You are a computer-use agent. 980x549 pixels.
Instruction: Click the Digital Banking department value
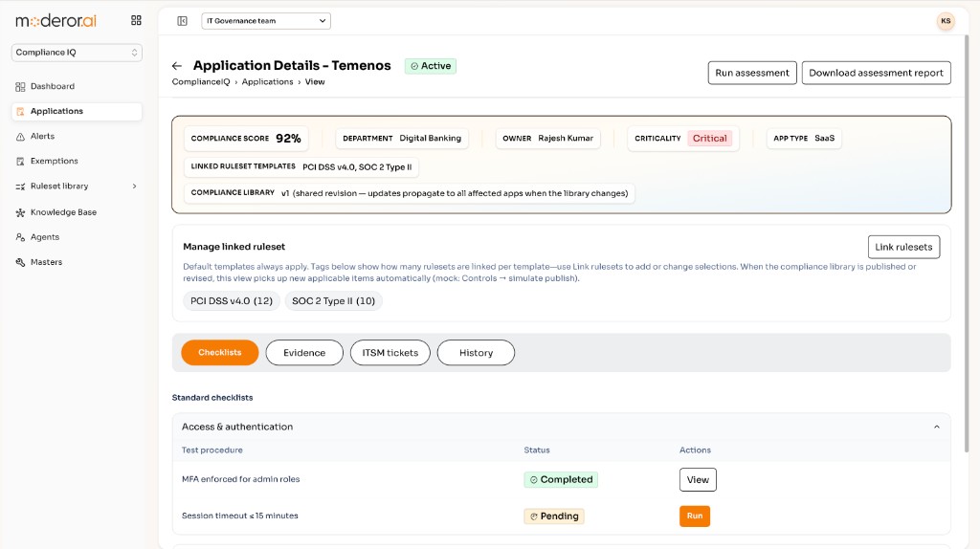pyautogui.click(x=430, y=138)
